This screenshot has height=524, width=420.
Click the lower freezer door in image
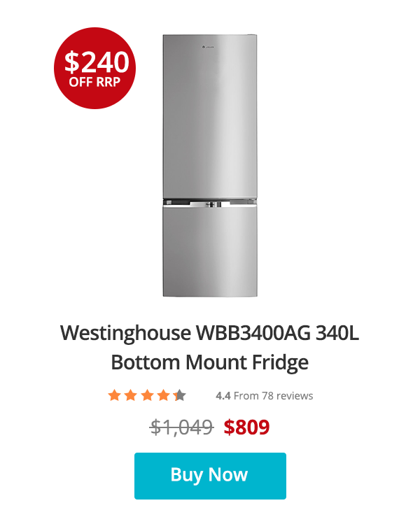click(210, 251)
